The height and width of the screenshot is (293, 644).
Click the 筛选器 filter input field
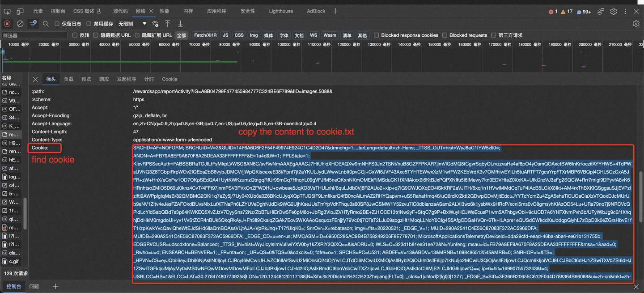point(34,35)
